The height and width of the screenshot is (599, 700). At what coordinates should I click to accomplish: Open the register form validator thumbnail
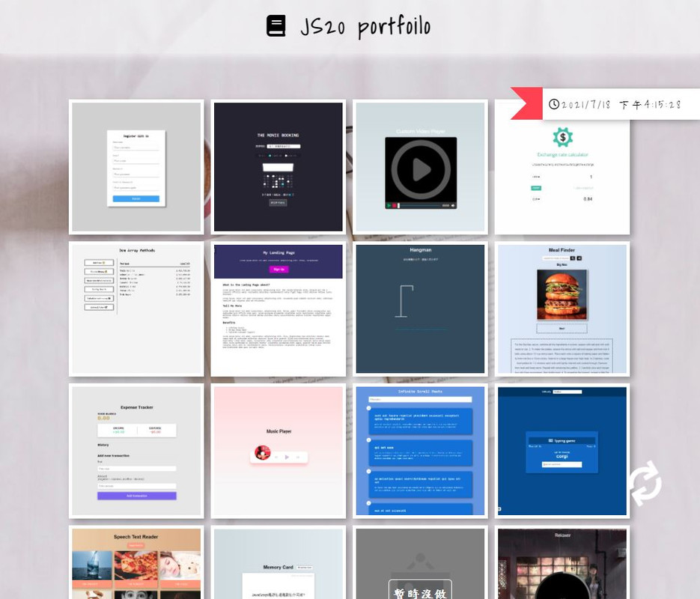136,167
